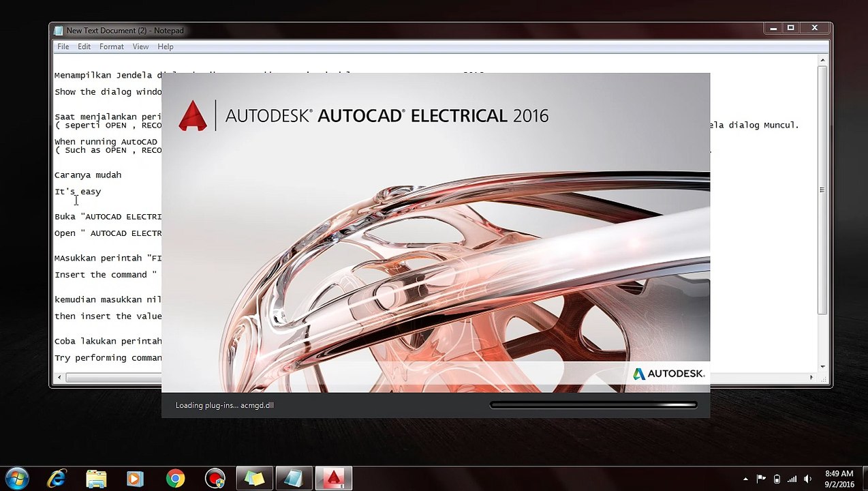Viewport: 868px width, 491px height.
Task: Click the "Coba lakukan perintah" line in Notepad
Action: (x=108, y=341)
